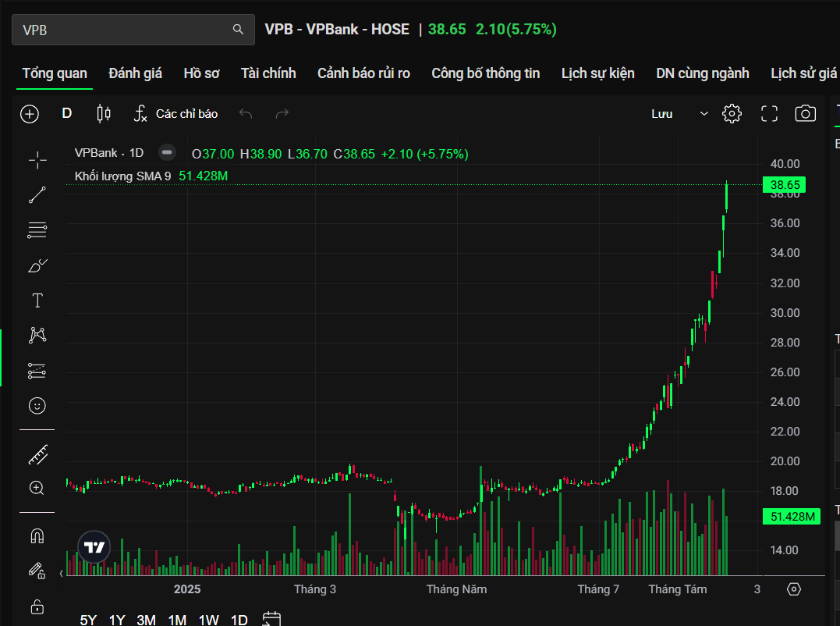The width and height of the screenshot is (840, 626).
Task: Click the redo arrow in chart toolbar
Action: pyautogui.click(x=282, y=114)
